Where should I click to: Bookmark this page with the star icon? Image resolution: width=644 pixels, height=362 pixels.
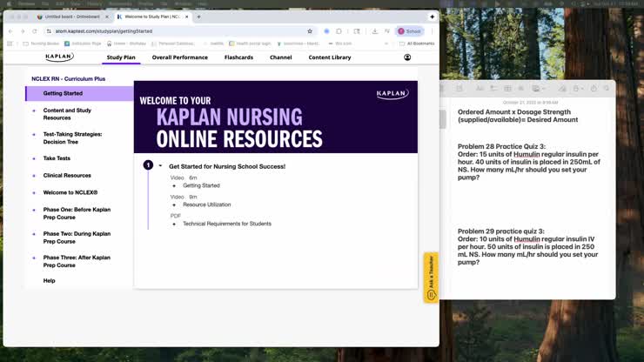click(310, 31)
